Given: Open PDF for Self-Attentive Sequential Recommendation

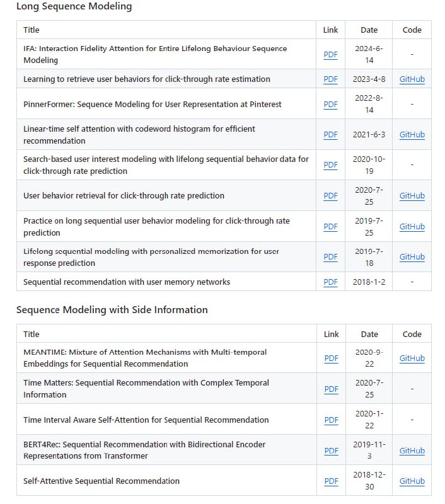Looking at the screenshot, I should pyautogui.click(x=331, y=481).
